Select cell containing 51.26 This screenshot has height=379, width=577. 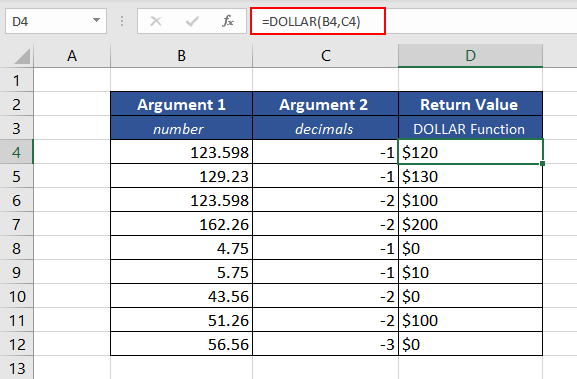[x=181, y=320]
